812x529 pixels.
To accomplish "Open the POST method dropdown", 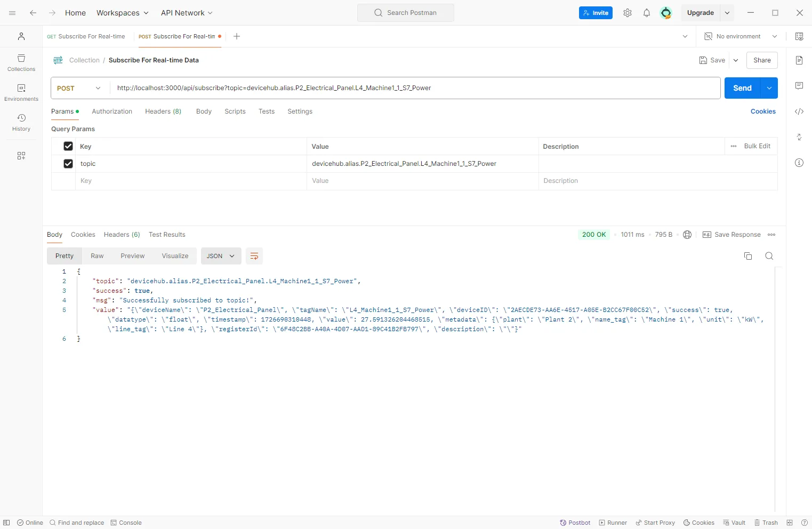I will 79,88.
